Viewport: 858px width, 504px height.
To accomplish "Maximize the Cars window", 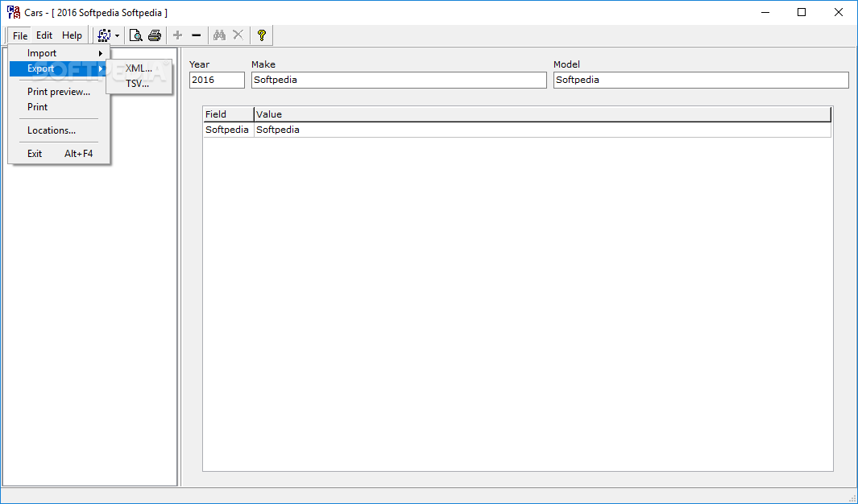I will click(x=802, y=12).
